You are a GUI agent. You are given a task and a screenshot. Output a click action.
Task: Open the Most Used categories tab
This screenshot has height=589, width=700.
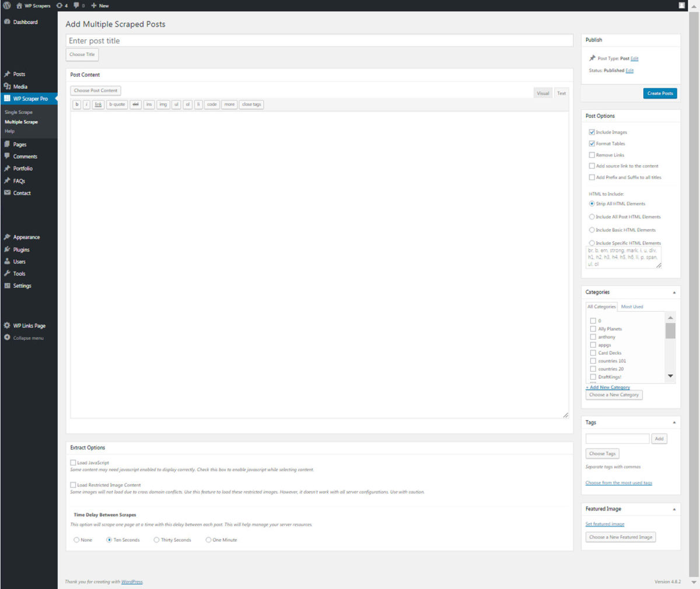click(x=632, y=306)
